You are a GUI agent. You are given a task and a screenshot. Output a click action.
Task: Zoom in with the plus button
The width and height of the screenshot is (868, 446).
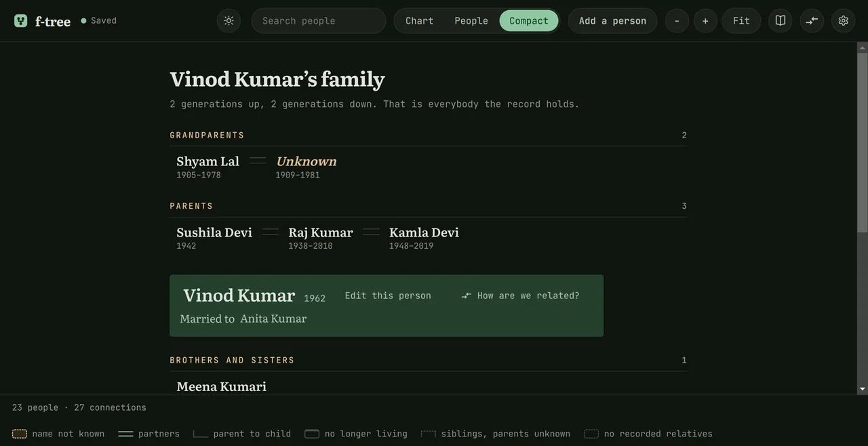click(705, 21)
